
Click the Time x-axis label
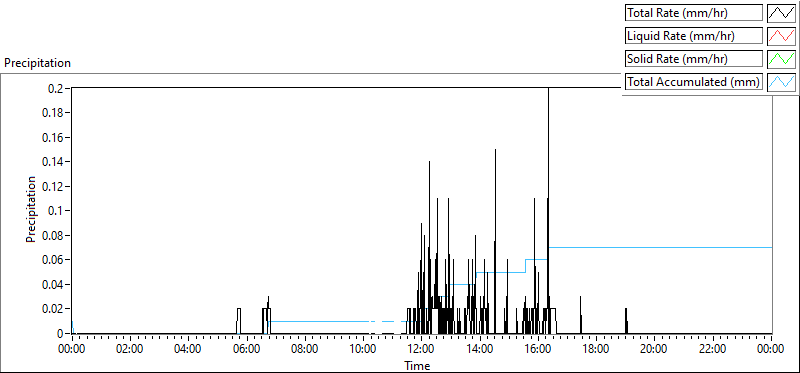417,366
